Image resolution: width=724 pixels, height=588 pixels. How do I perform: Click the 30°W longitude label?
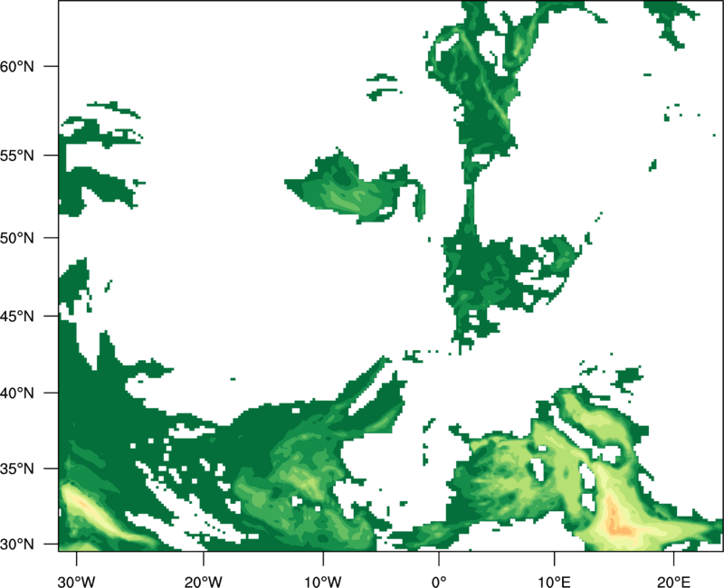[x=77, y=582]
